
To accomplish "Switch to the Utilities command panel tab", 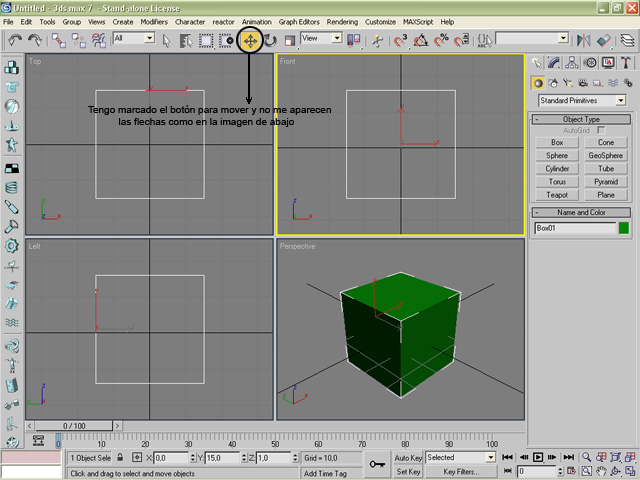I will pos(626,62).
